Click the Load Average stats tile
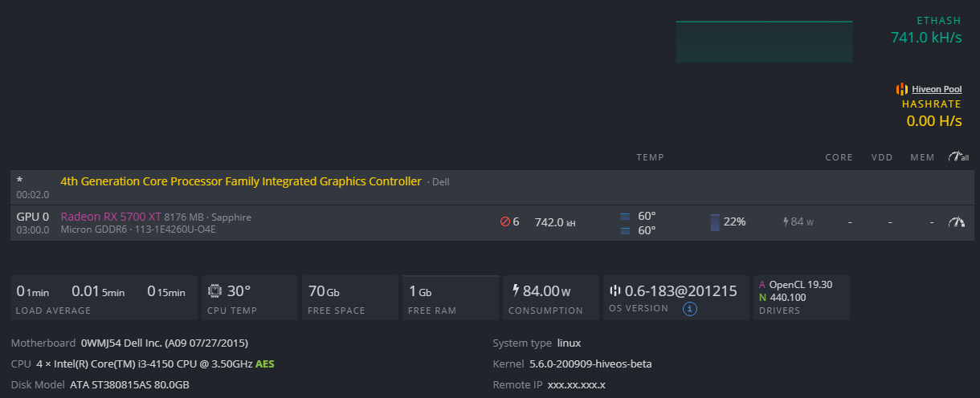 click(x=104, y=298)
